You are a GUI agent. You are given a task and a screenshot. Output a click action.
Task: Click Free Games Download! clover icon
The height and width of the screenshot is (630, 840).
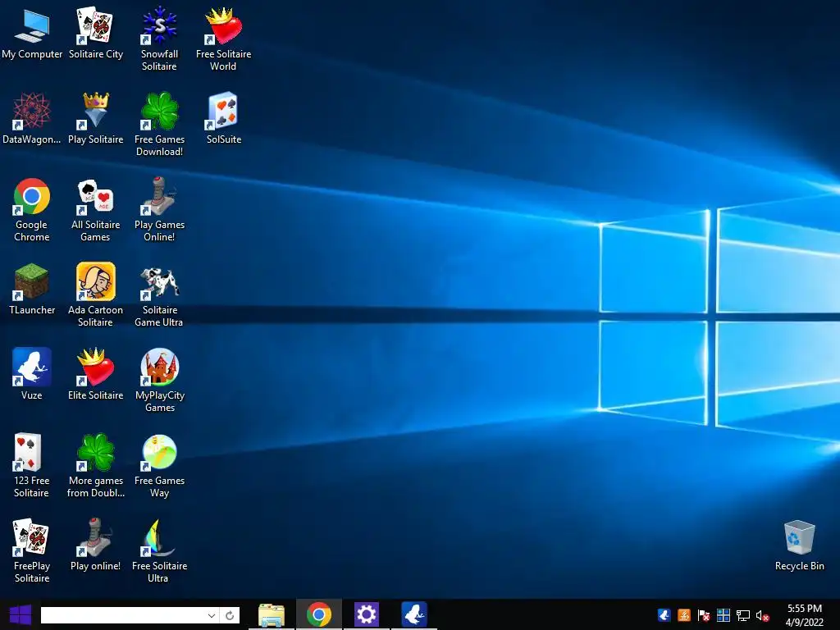point(160,111)
